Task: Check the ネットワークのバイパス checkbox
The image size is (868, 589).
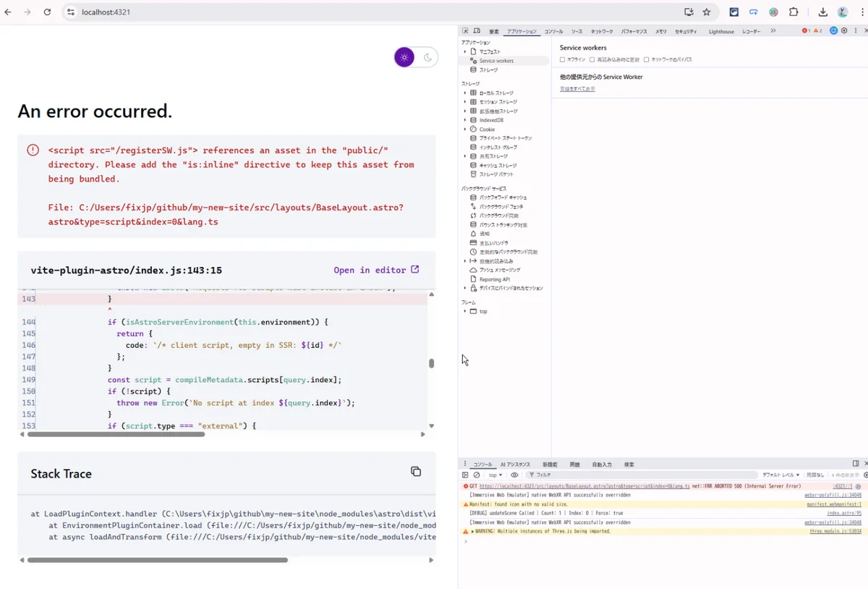Action: (x=647, y=60)
